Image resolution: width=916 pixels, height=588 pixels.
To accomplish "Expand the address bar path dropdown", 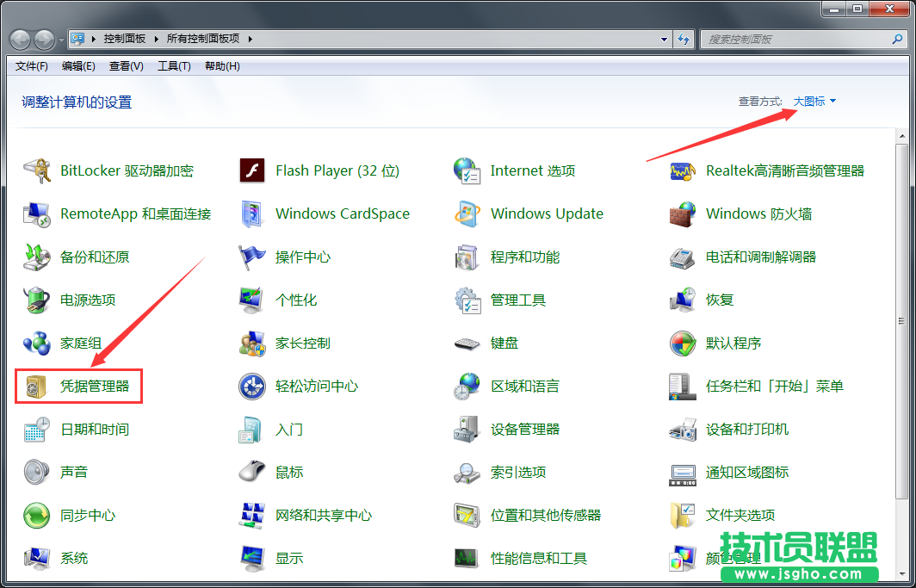I will tap(663, 39).
